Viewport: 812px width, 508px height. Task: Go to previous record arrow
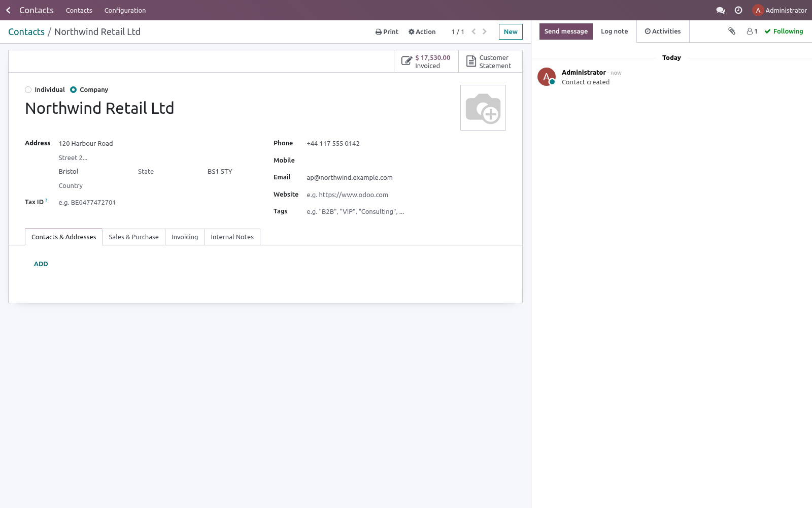[473, 31]
